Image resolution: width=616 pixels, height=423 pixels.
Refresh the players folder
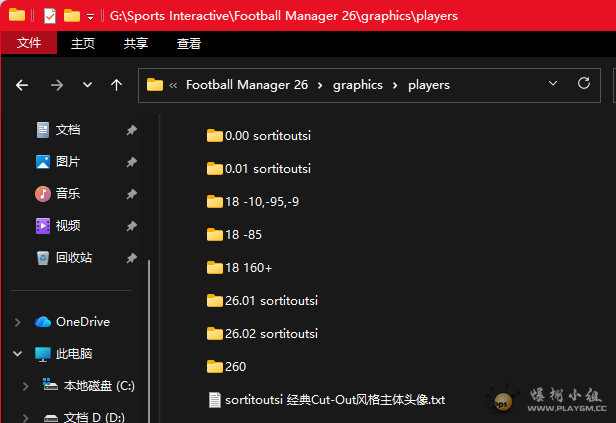point(584,83)
